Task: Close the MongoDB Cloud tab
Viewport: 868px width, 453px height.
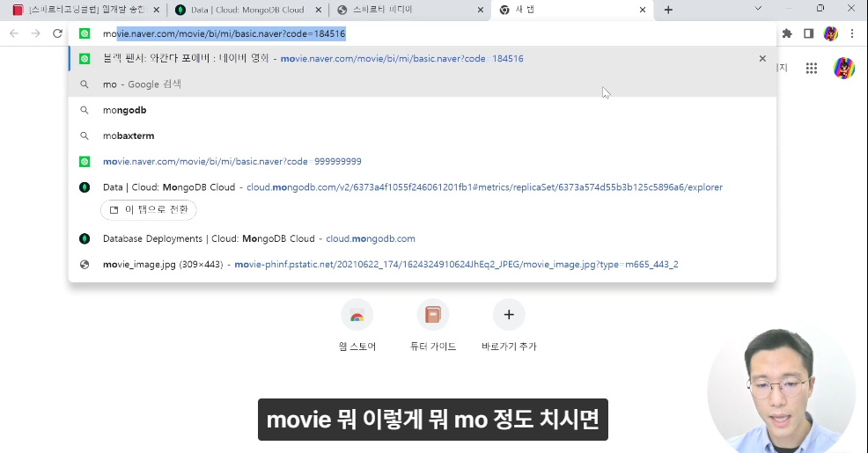Action: (319, 10)
